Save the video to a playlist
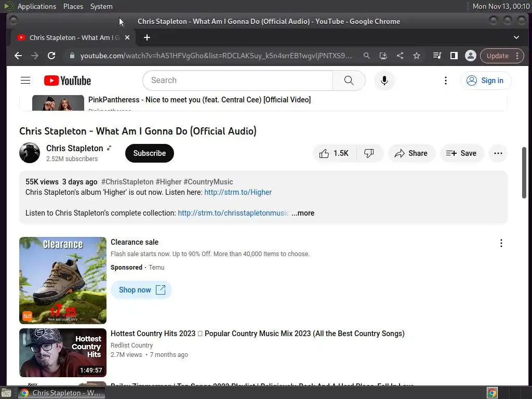The image size is (532, 399). click(461, 153)
